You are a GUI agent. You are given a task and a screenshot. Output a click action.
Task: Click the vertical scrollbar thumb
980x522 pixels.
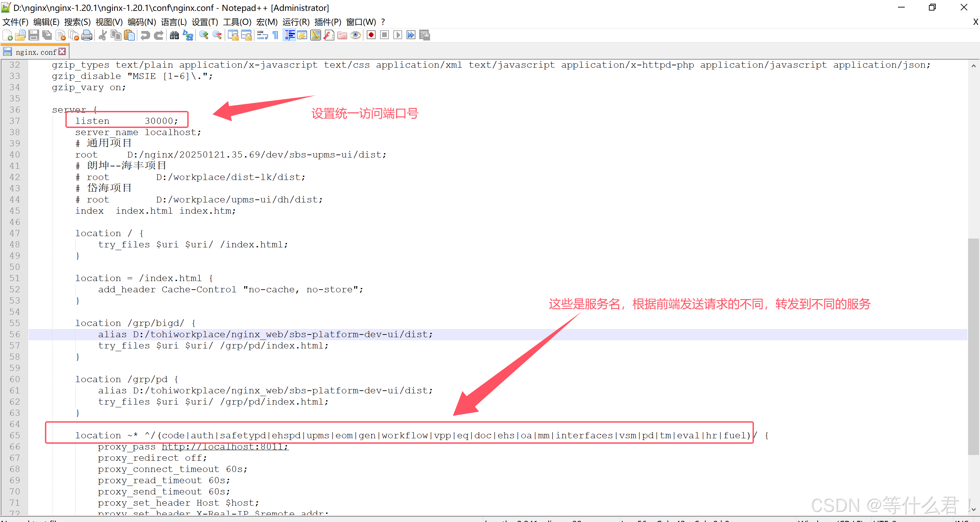click(x=973, y=346)
